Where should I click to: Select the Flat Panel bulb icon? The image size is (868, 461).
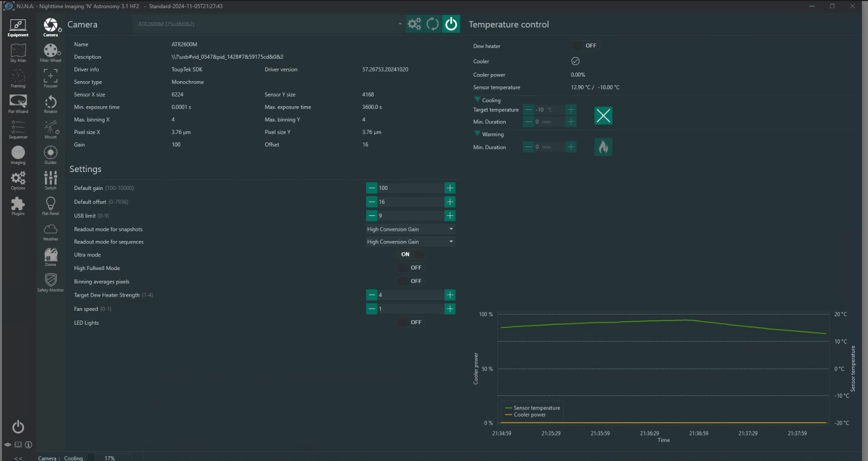coord(51,206)
